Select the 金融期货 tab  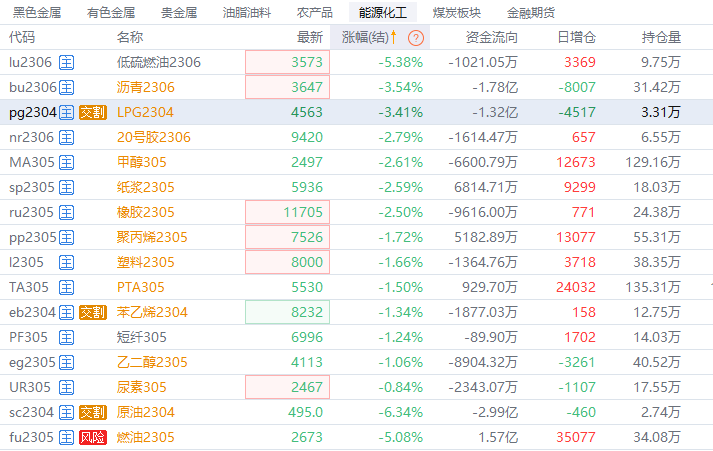point(531,12)
